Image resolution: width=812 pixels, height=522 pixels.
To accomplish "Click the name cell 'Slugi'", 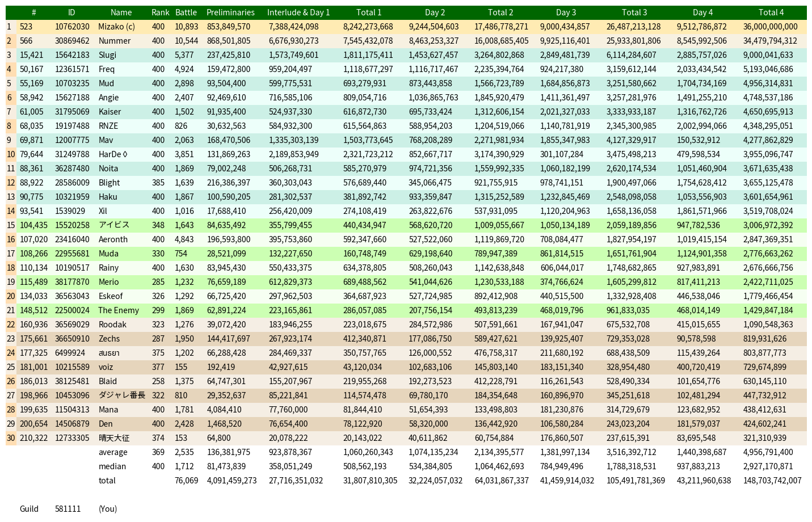I will click(107, 55).
